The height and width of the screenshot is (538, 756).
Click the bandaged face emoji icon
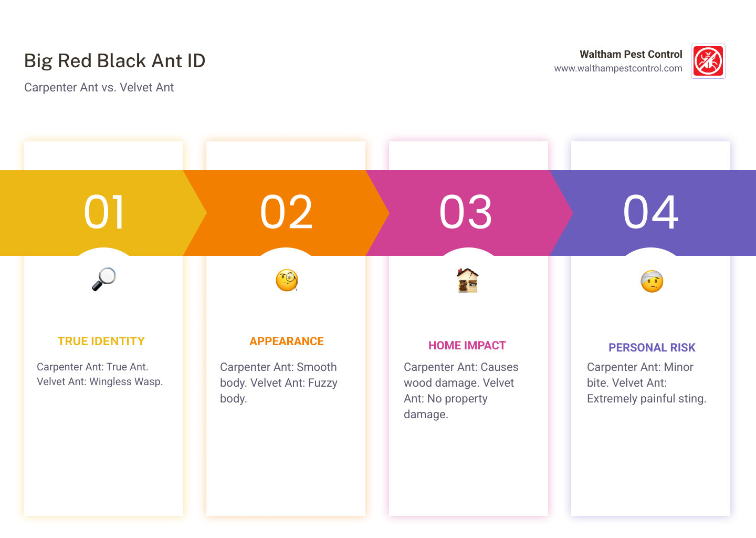tap(652, 281)
